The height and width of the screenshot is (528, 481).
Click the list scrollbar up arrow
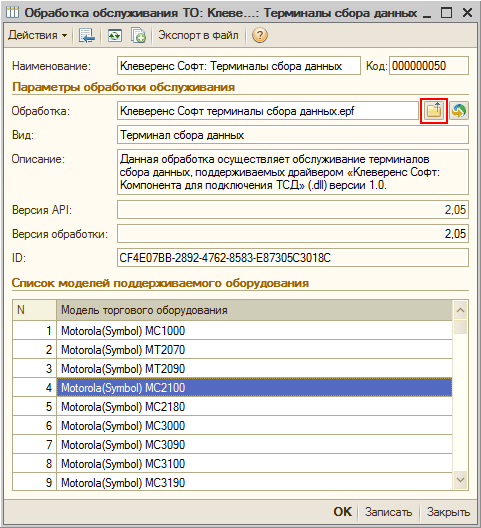460,310
